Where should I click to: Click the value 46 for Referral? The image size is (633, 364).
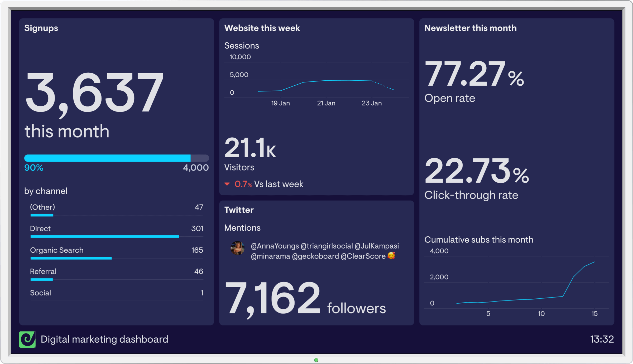coord(199,271)
